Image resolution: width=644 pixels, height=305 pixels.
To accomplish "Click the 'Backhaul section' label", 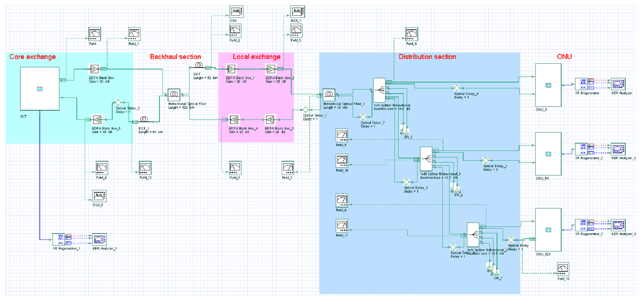I will pos(176,57).
